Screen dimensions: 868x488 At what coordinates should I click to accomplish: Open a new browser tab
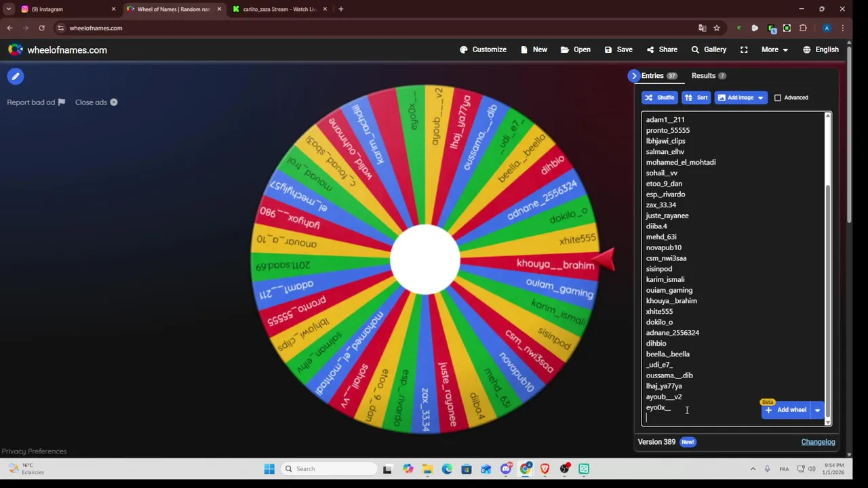[x=340, y=9]
